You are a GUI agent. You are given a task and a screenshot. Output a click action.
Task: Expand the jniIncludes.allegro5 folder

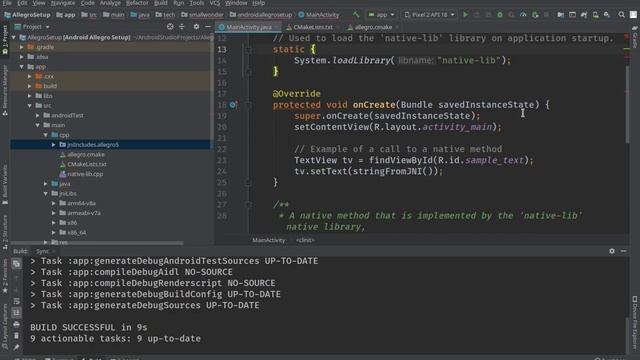pyautogui.click(x=53, y=144)
